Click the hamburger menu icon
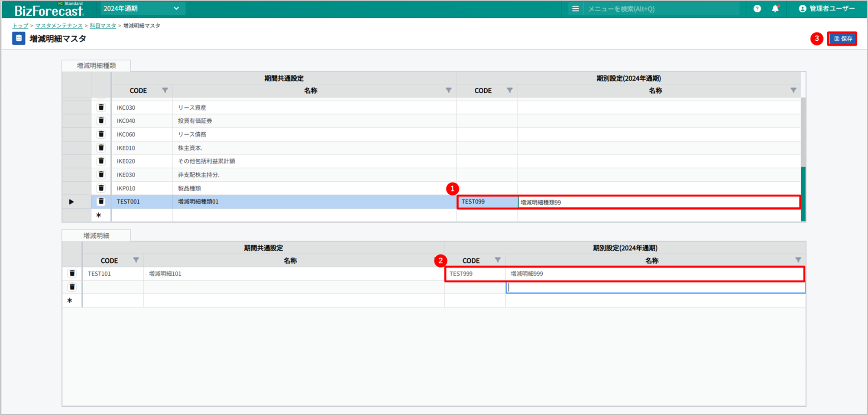 click(x=575, y=9)
